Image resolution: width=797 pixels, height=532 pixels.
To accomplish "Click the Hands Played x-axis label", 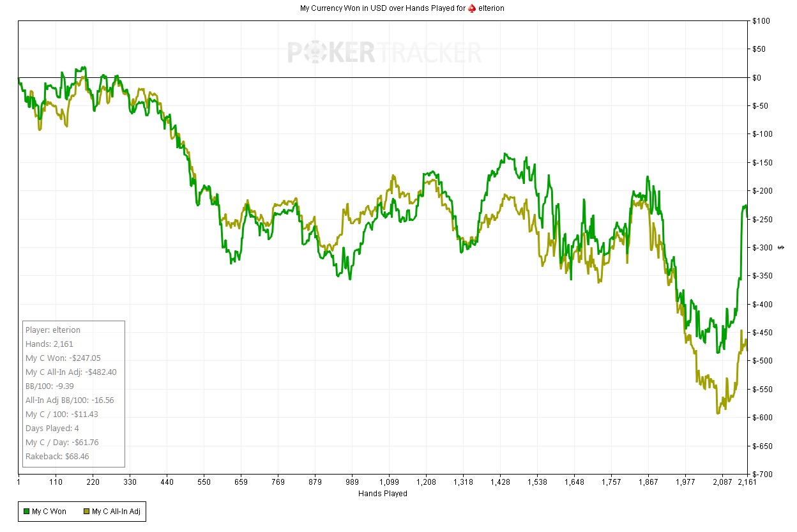I will click(x=383, y=494).
